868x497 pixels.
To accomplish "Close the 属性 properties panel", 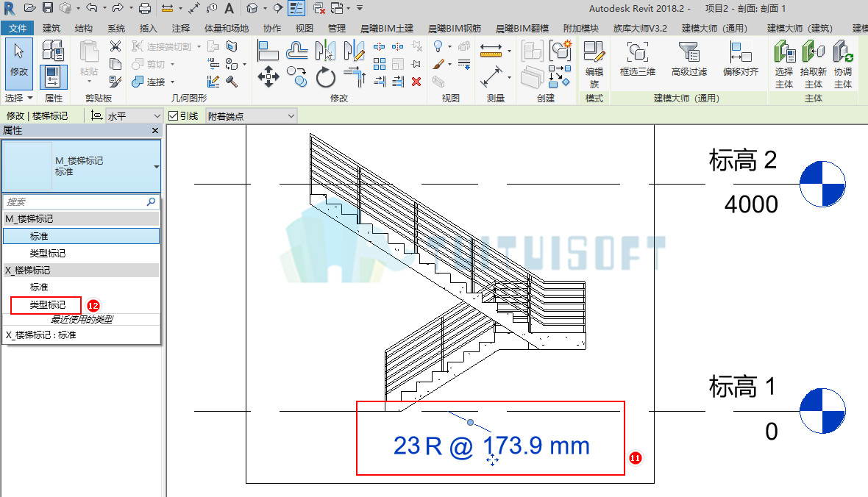I will 155,131.
